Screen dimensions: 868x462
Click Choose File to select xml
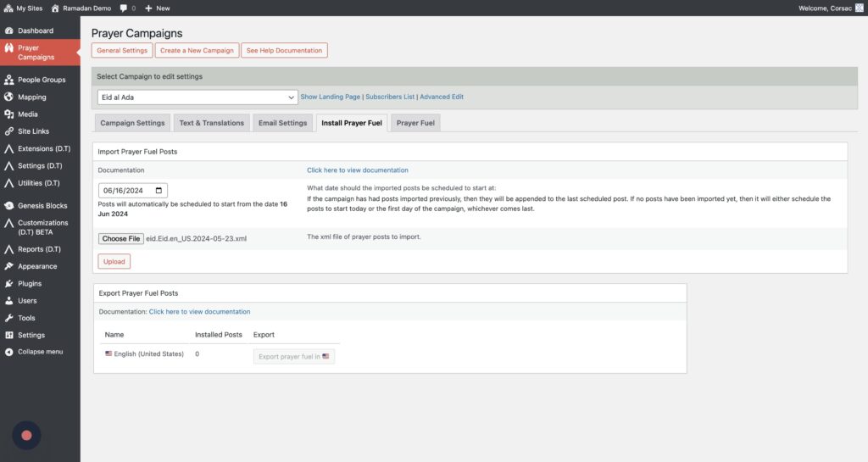(x=121, y=239)
